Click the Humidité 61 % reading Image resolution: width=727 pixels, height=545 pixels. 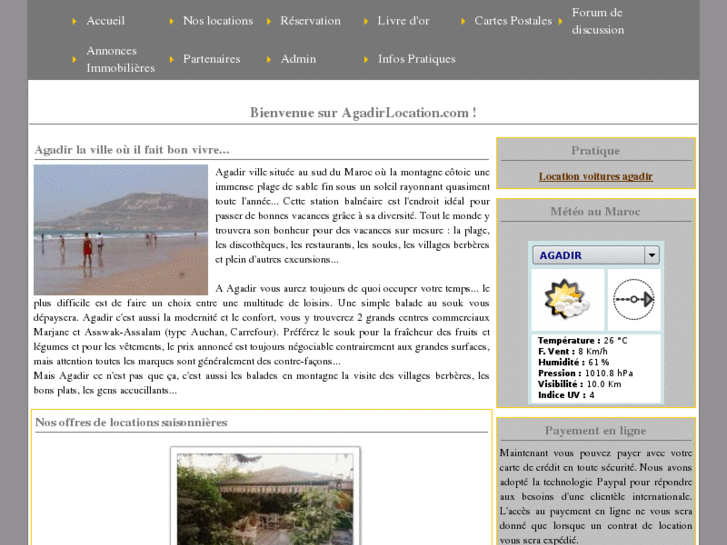(x=574, y=362)
